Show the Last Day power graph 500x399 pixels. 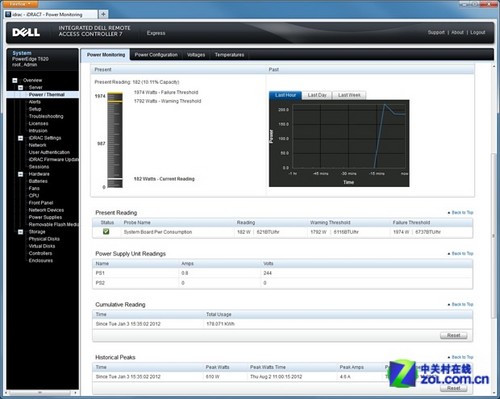pos(317,95)
